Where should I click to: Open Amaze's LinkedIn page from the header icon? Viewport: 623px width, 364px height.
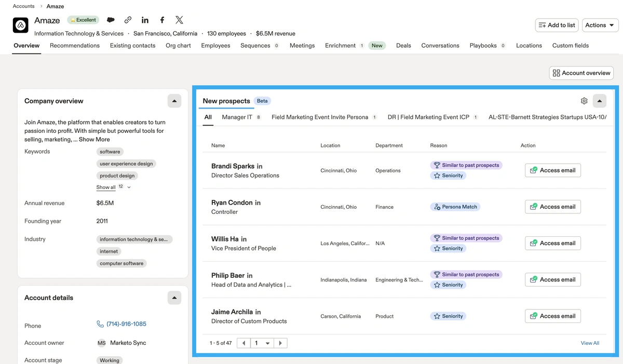click(145, 20)
